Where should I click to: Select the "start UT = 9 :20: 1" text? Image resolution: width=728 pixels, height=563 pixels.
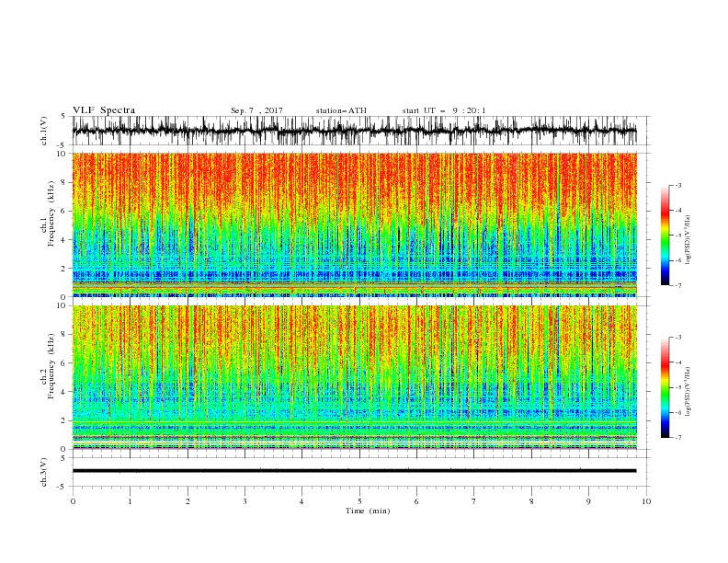click(x=444, y=110)
